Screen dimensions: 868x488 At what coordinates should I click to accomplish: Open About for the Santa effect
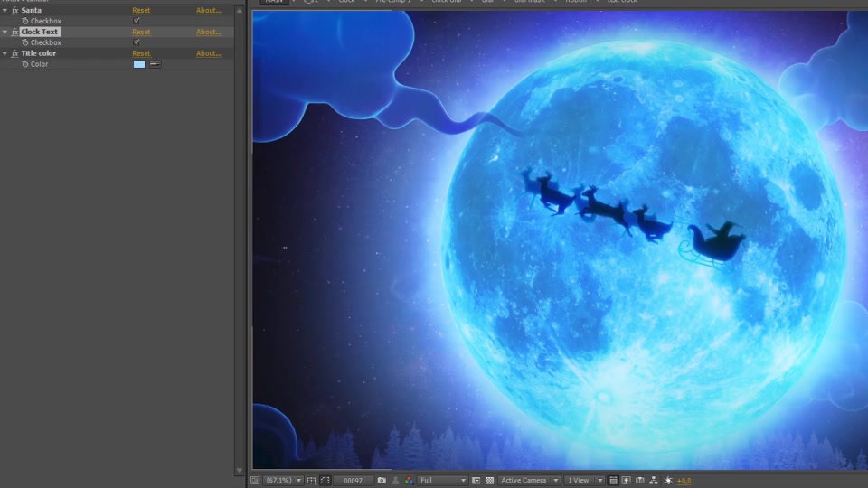point(209,11)
